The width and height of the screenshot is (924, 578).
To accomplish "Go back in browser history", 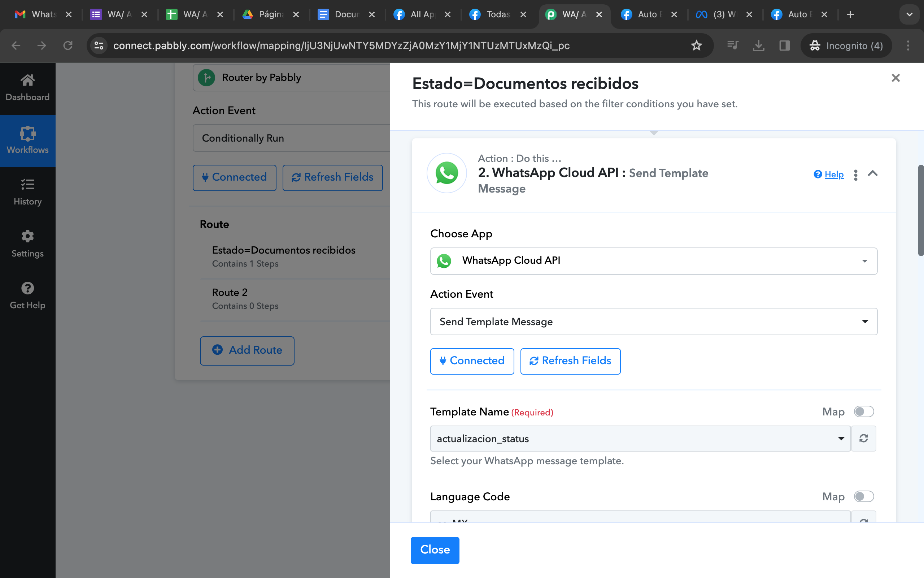I will click(16, 46).
